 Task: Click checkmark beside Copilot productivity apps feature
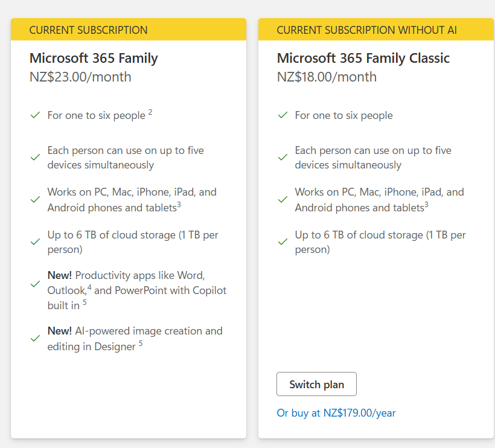click(35, 284)
